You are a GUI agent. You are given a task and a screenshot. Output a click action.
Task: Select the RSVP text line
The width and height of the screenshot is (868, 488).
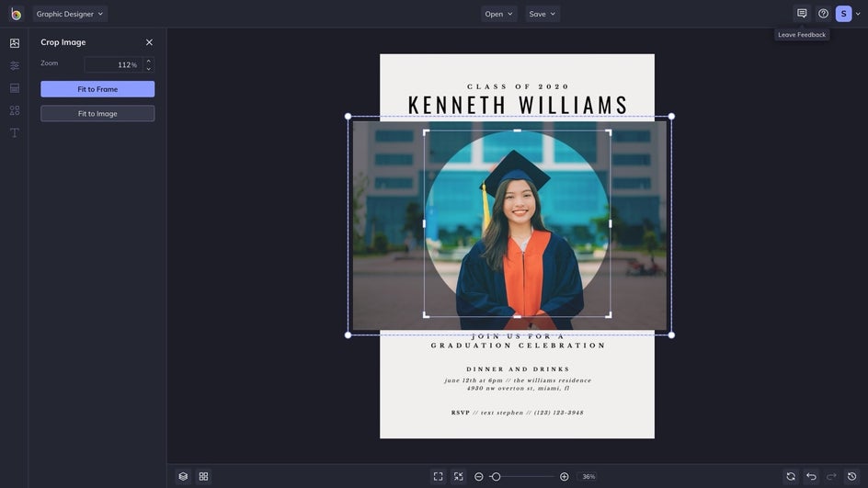(x=517, y=413)
